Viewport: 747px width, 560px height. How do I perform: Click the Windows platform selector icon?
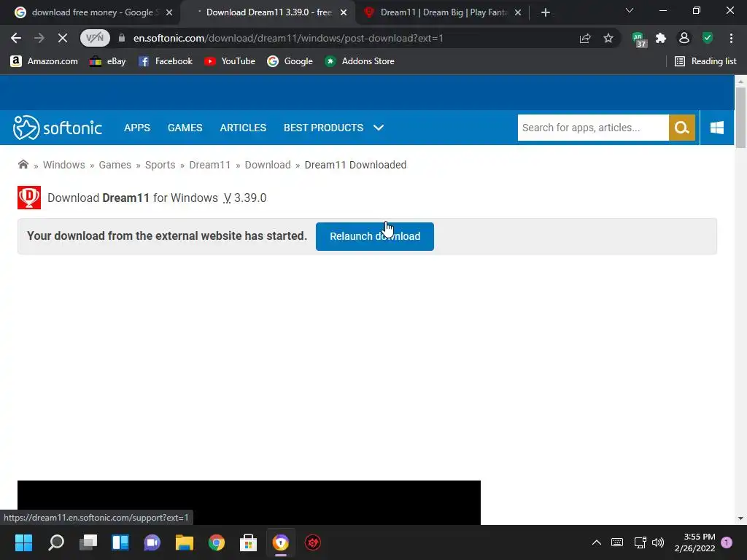point(717,128)
